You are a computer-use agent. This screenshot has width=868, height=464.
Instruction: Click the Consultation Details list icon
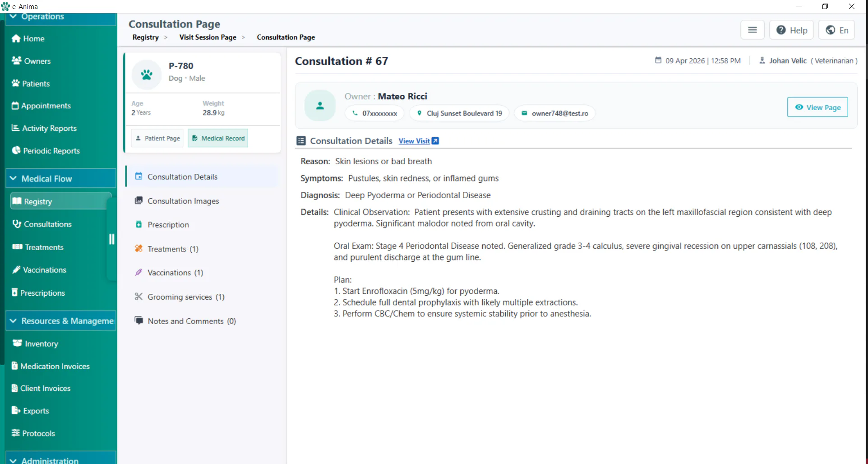(301, 141)
